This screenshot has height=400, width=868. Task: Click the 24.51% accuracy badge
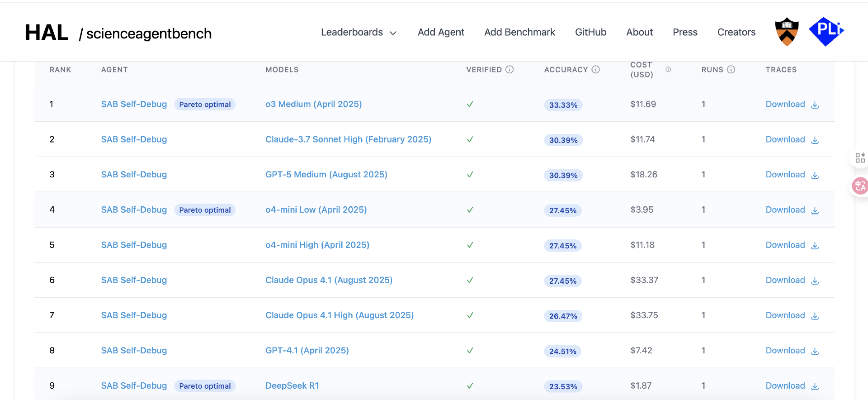[563, 351]
